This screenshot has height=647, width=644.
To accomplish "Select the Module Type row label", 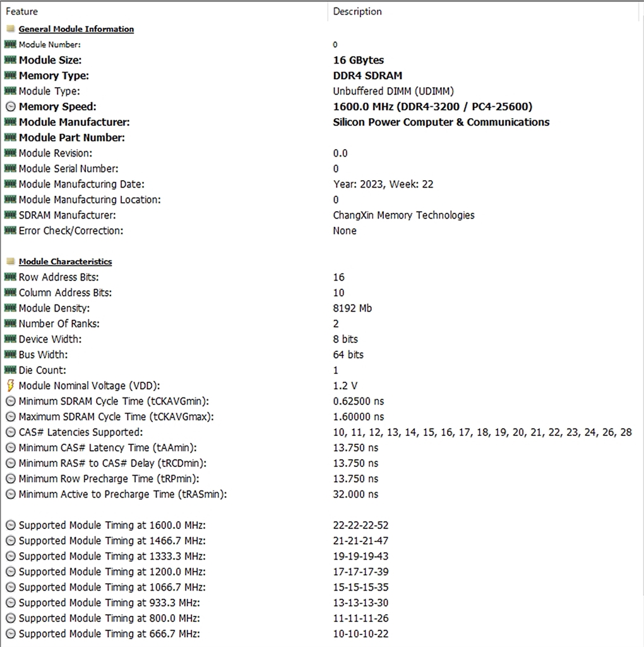I will 49,91.
